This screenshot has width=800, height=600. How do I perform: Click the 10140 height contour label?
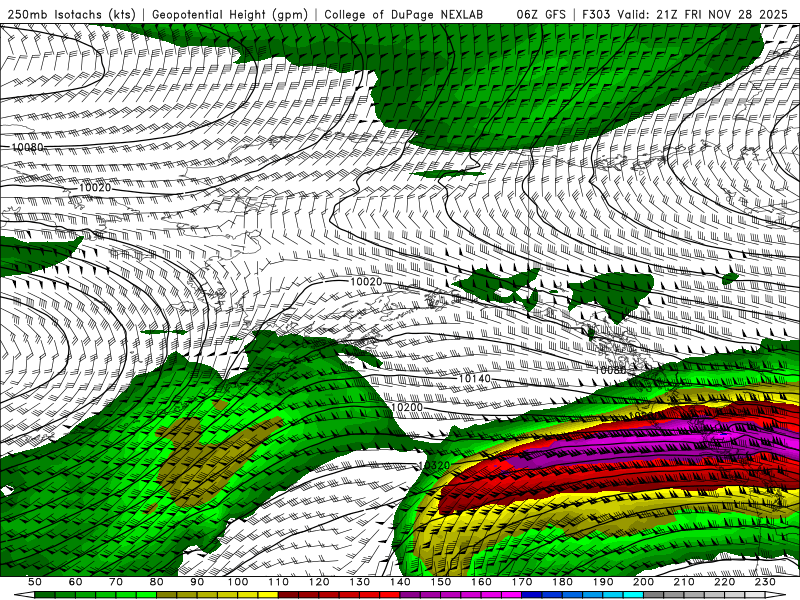point(474,379)
